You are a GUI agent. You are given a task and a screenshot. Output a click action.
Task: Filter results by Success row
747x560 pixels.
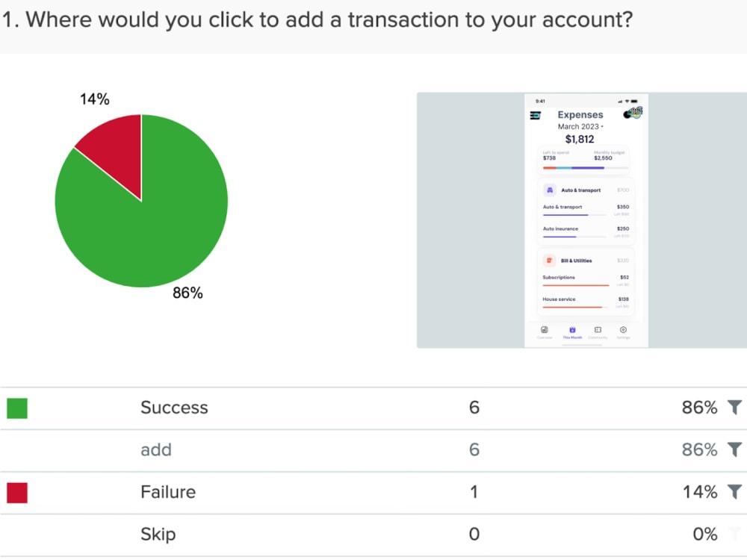pyautogui.click(x=734, y=407)
